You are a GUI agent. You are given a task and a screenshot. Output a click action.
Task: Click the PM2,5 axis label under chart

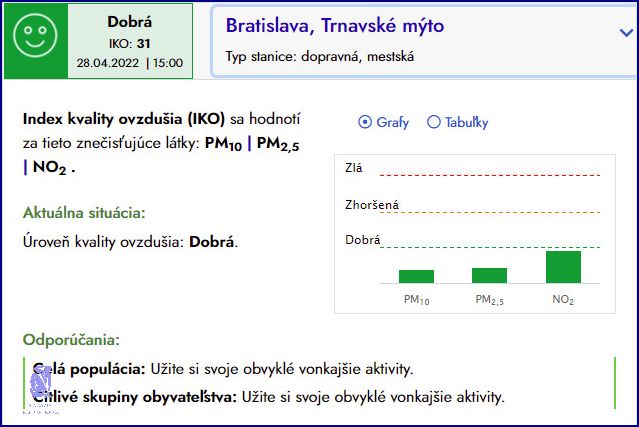tap(489, 300)
